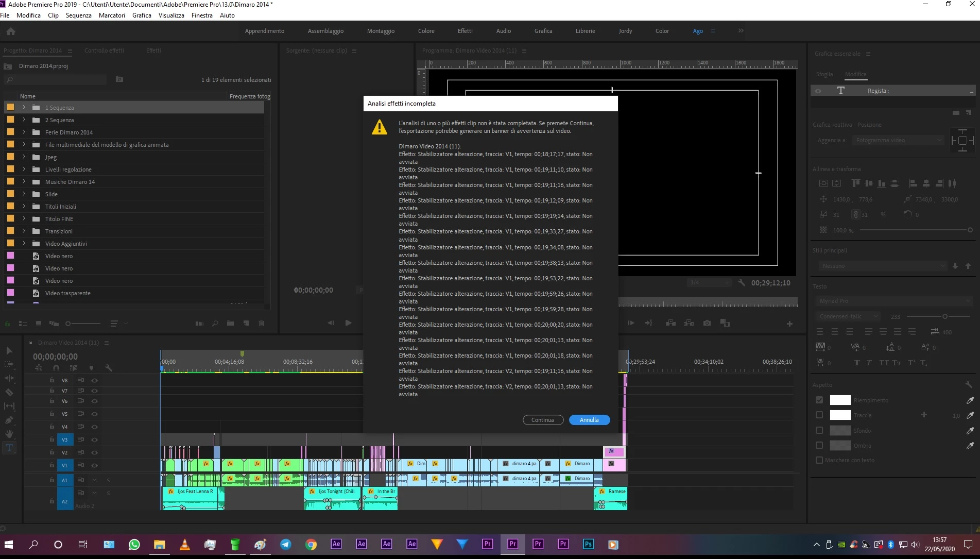The width and height of the screenshot is (980, 559).
Task: Open Google Chrome from the taskbar
Action: [311, 544]
